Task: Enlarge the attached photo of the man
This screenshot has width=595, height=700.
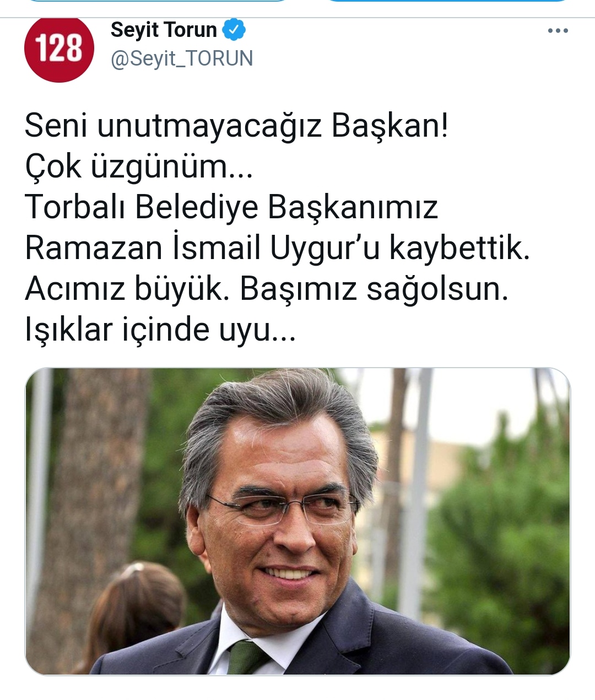Action: [297, 521]
